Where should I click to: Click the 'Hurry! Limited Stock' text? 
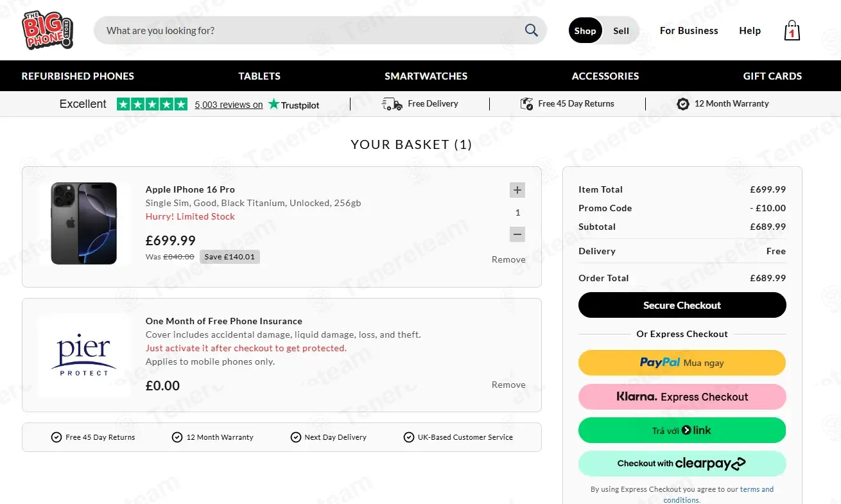coord(190,216)
